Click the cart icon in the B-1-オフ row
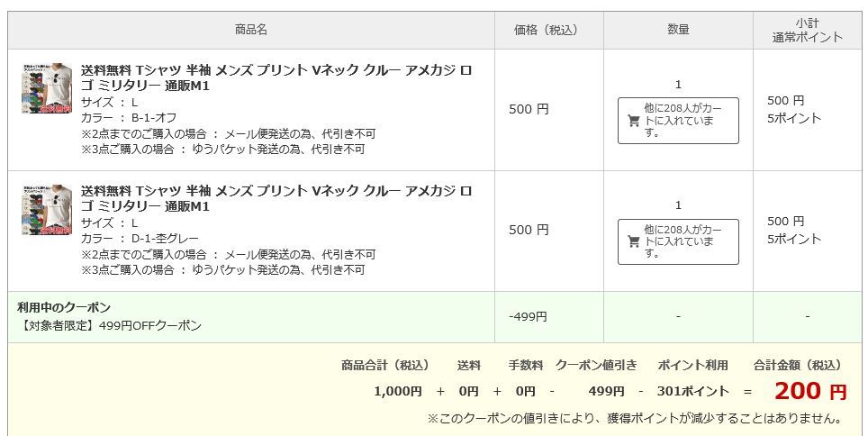This screenshot has width=868, height=436. click(634, 121)
